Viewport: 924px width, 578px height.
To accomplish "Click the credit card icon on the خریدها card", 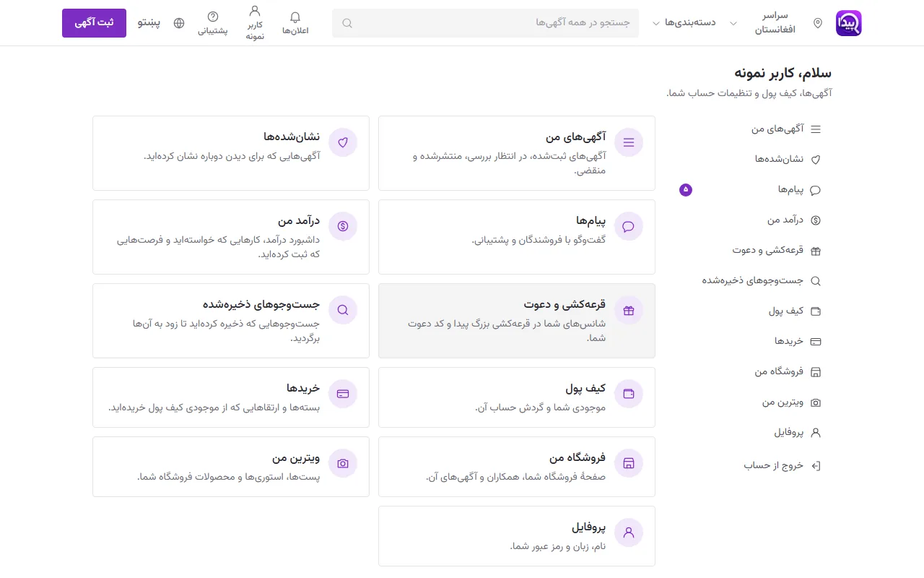I will [343, 394].
